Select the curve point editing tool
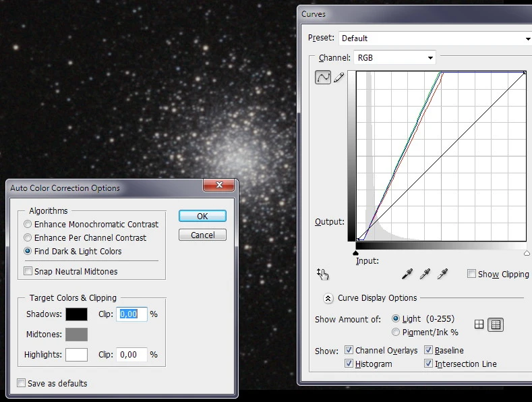Screen dimensions: 532x402 (x=323, y=78)
